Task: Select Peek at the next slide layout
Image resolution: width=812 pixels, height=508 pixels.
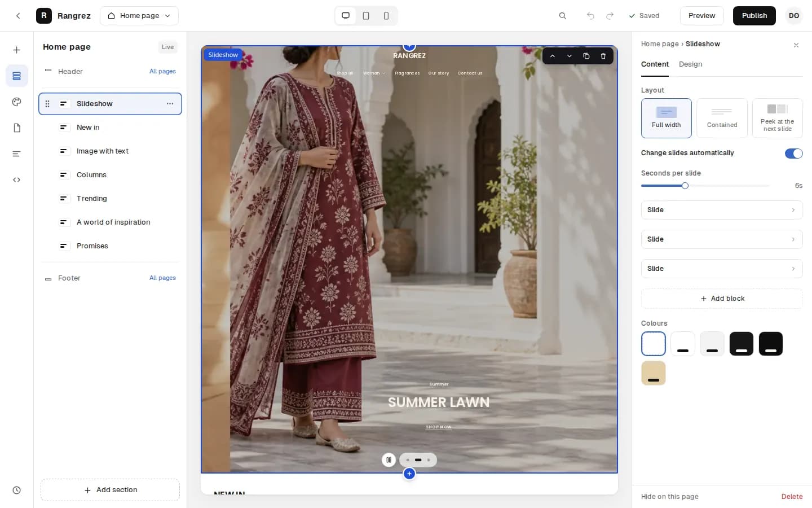Action: [x=778, y=118]
